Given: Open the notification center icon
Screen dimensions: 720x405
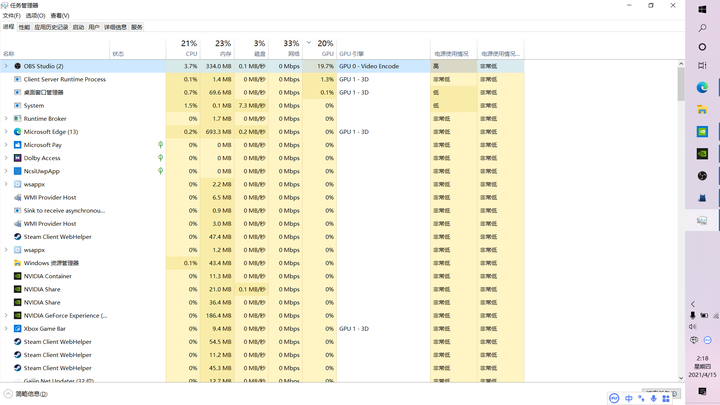Looking at the screenshot, I should (x=702, y=391).
